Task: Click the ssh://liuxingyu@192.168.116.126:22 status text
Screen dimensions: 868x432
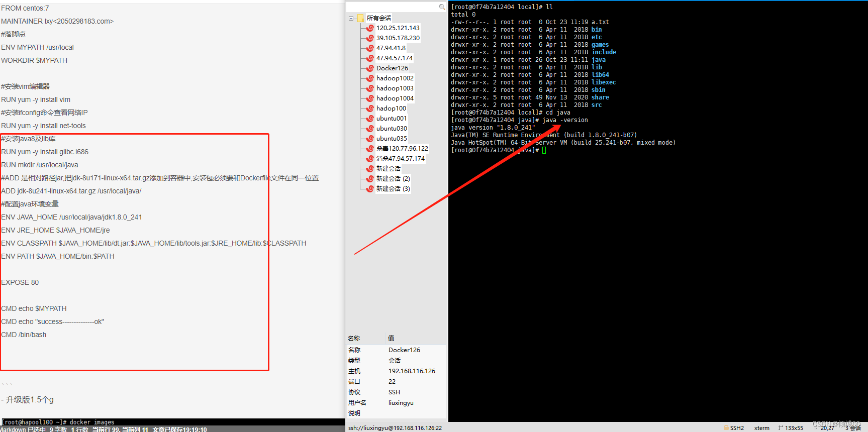Action: (395, 428)
